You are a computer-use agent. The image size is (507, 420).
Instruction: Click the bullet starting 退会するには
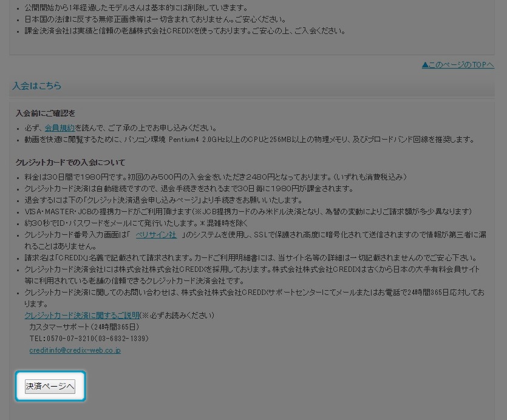(163, 200)
